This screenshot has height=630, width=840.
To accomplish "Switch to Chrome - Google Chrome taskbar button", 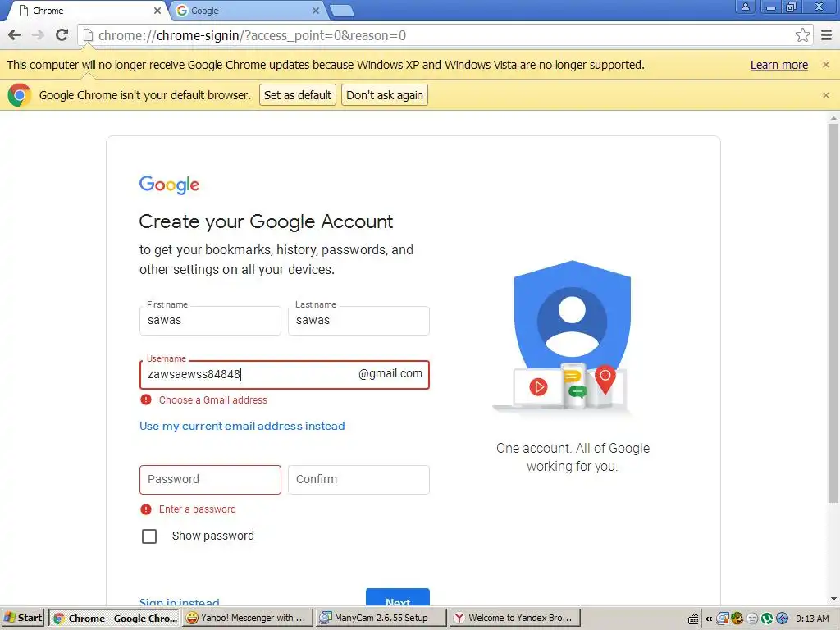I will [x=115, y=618].
